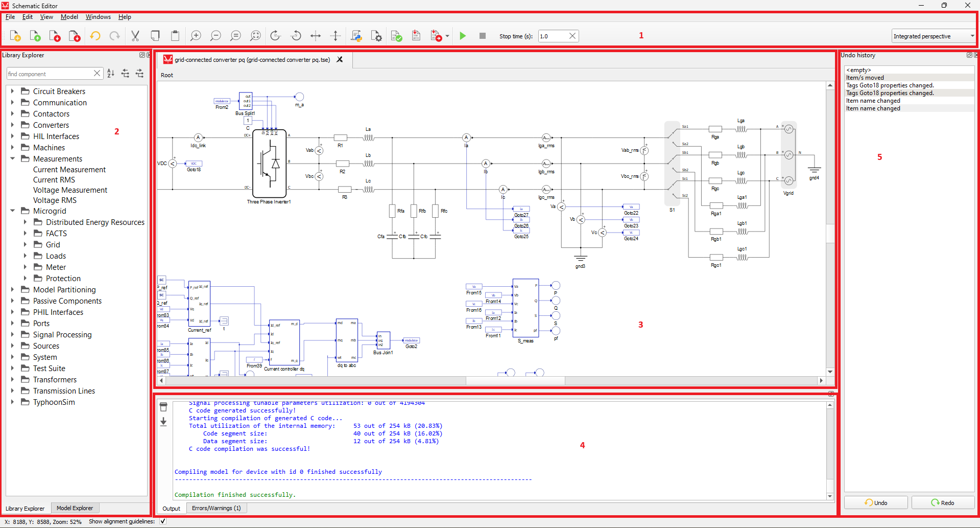This screenshot has height=528, width=980.
Task: Sort library alphabetically with A-Z icon
Action: click(111, 74)
